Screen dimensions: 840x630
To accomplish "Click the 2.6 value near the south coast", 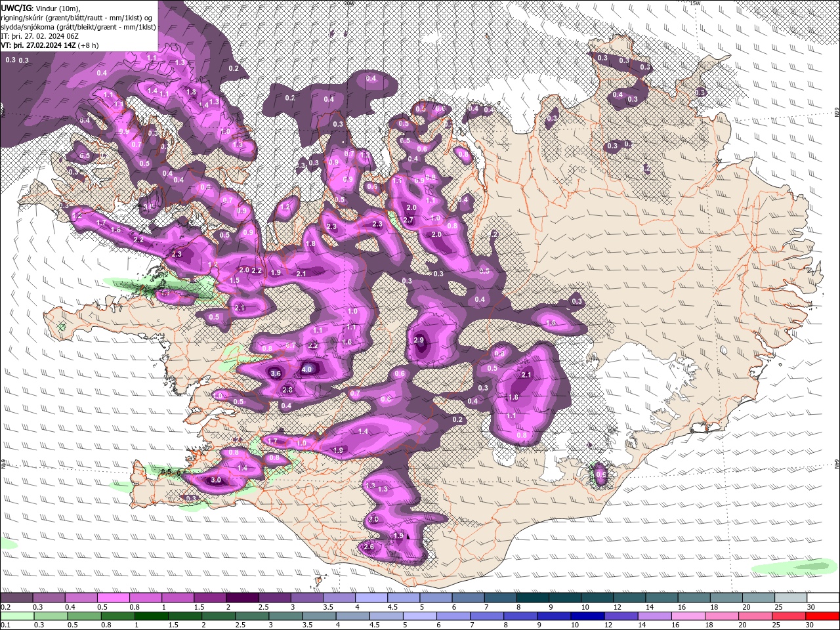I will (369, 547).
